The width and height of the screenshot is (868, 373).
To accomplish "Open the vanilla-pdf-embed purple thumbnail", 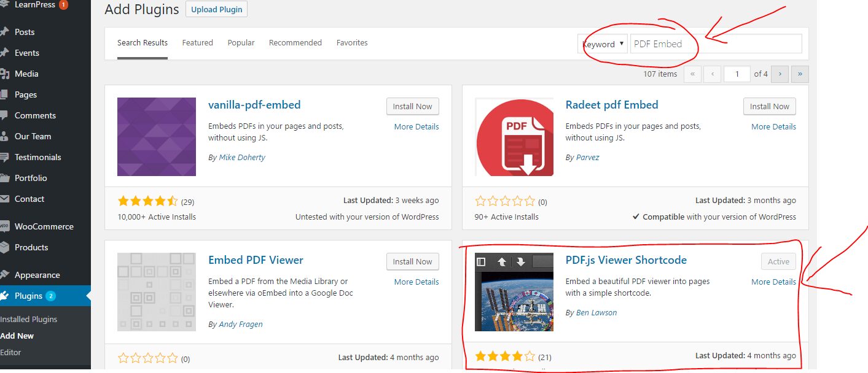I will coord(157,137).
